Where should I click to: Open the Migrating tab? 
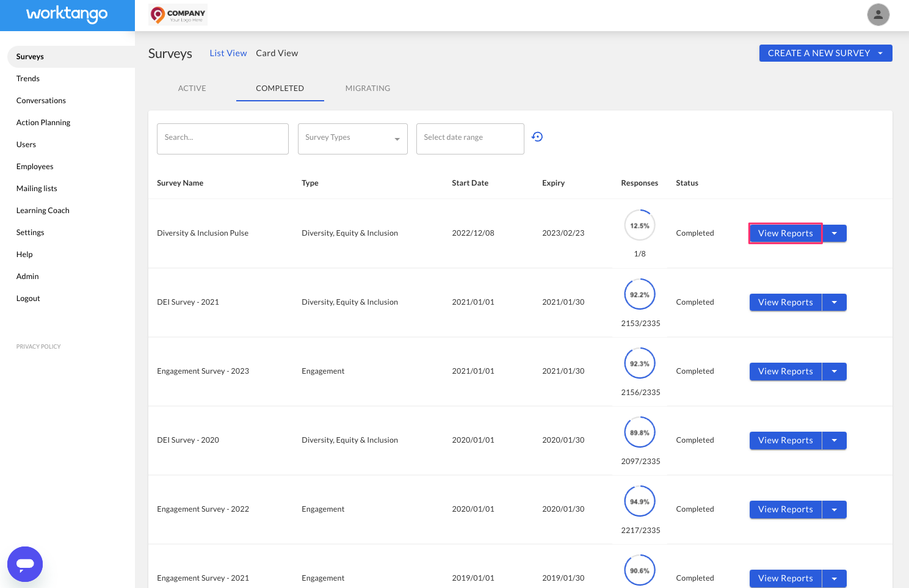coord(368,88)
